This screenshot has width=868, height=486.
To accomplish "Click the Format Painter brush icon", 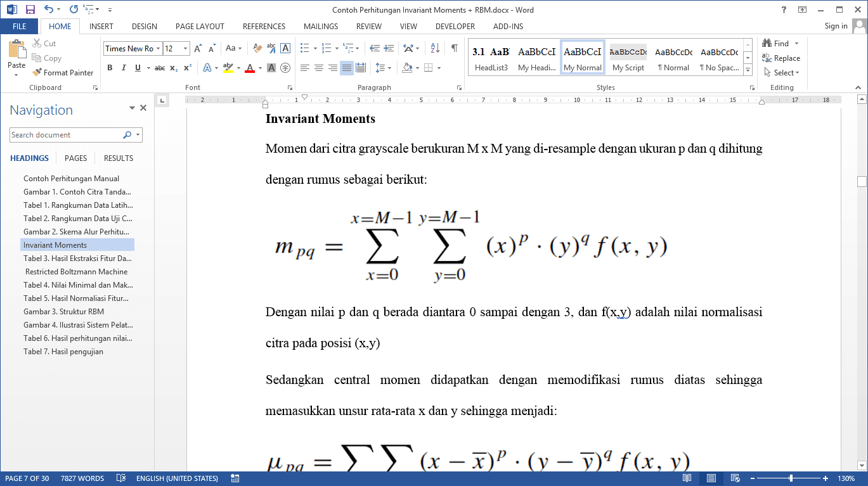I will [x=37, y=73].
